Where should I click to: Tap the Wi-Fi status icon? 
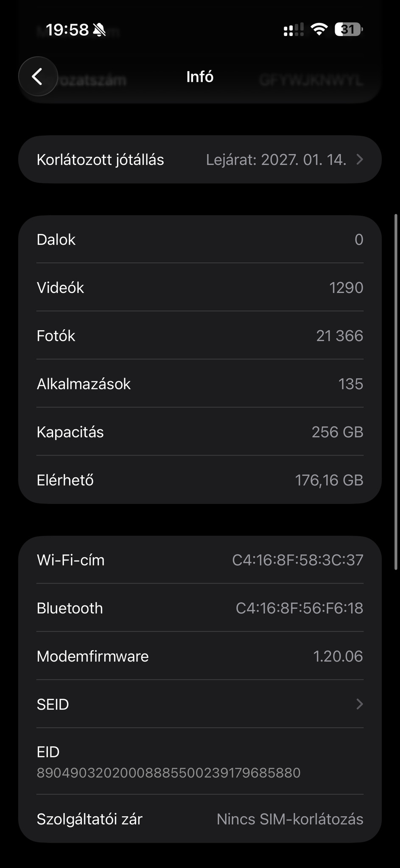(319, 29)
